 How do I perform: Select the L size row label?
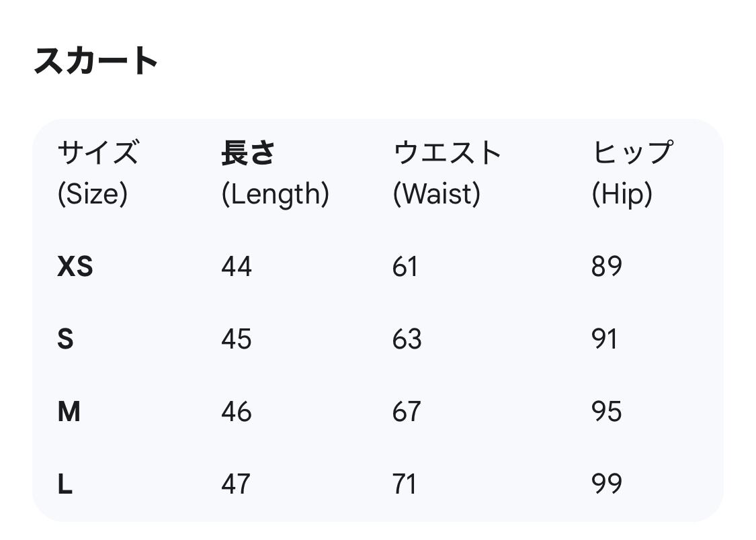pyautogui.click(x=65, y=484)
